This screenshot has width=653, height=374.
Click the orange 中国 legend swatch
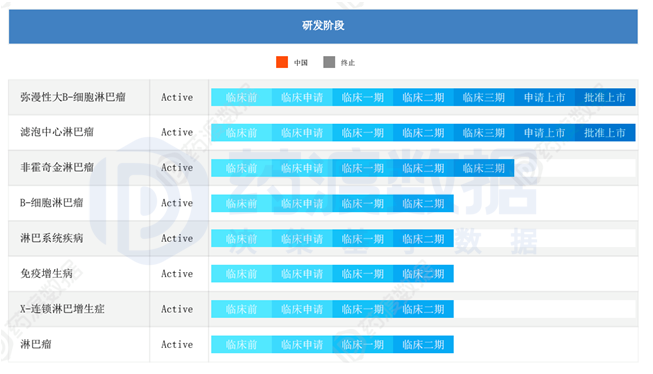[282, 62]
